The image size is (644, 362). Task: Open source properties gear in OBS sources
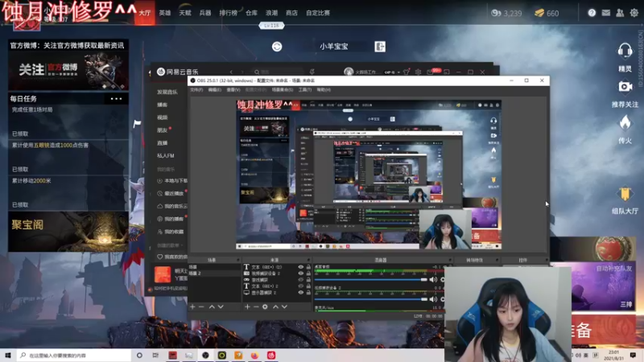[265, 306]
